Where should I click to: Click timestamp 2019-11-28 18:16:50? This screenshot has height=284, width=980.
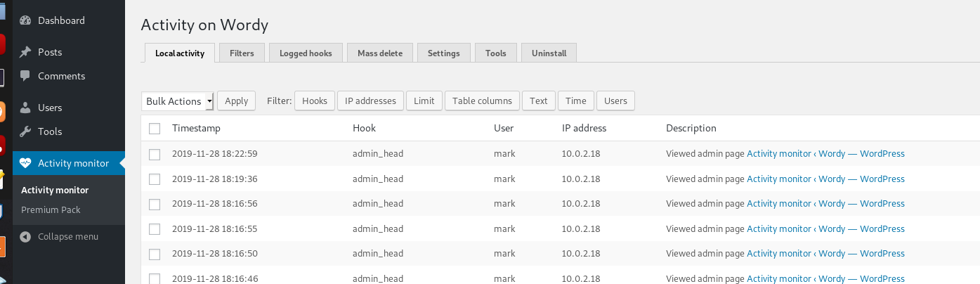(x=215, y=253)
